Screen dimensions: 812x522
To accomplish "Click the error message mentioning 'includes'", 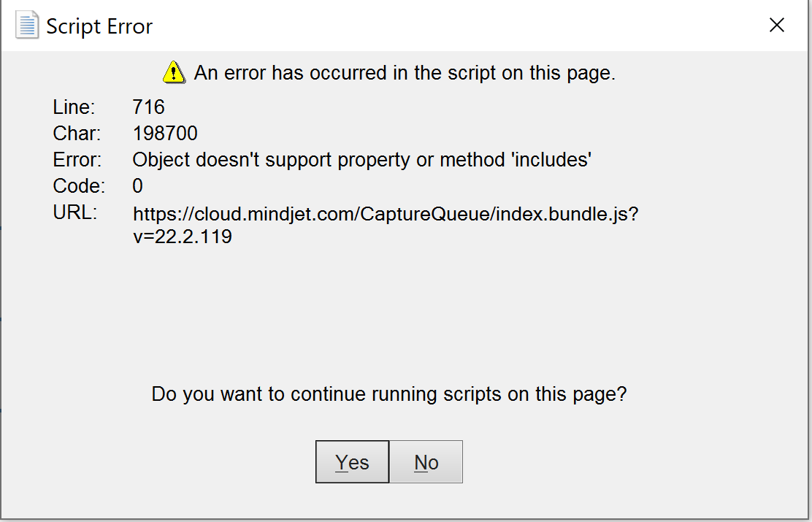I will coord(362,159).
